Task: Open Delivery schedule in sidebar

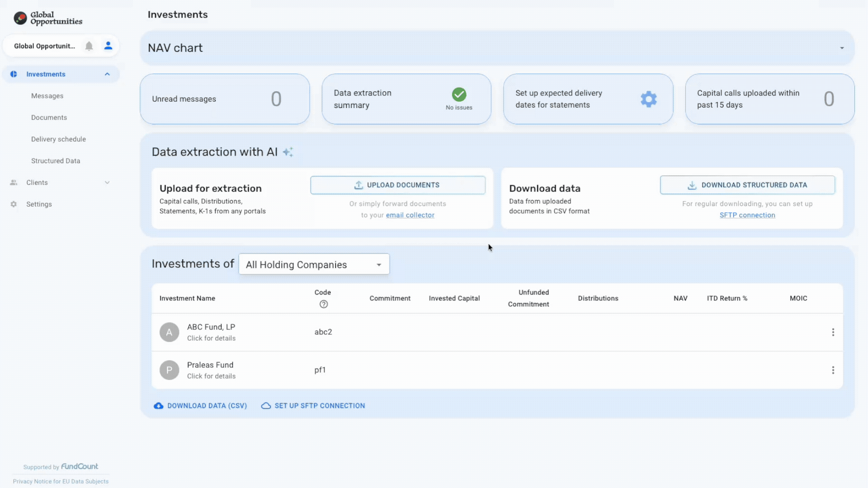Action: click(58, 139)
